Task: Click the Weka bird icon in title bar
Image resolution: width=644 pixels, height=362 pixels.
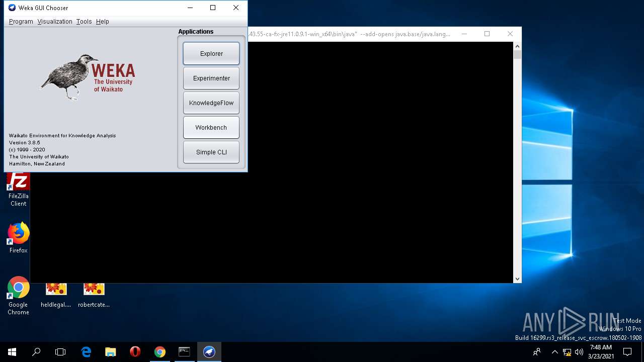Action: pyautogui.click(x=12, y=8)
